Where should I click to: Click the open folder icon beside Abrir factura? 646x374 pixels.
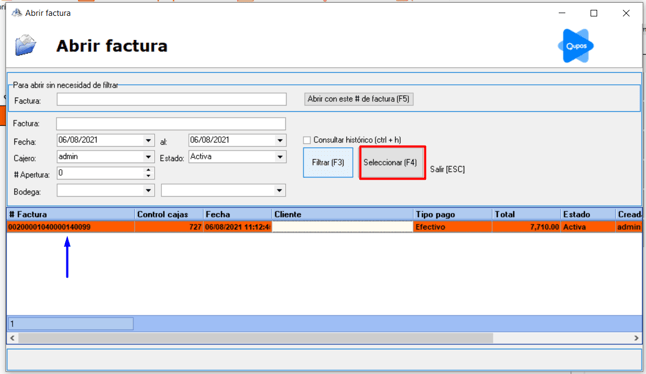[26, 45]
